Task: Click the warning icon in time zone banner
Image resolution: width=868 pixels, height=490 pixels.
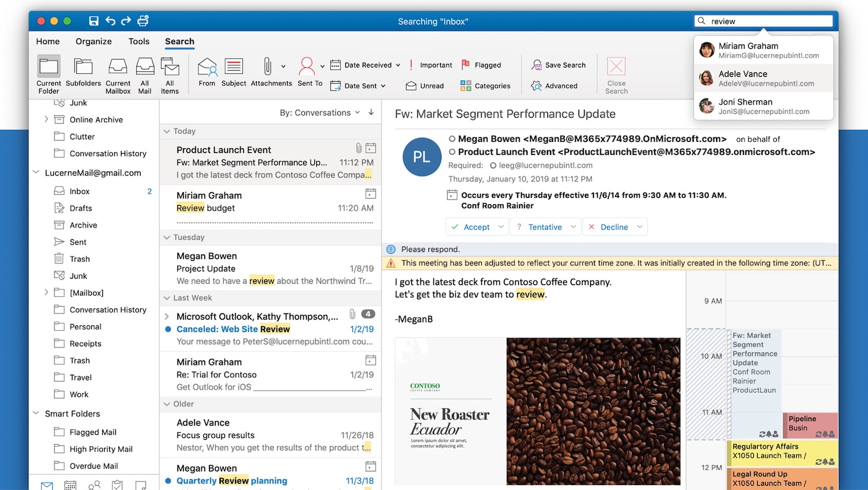Action: [391, 263]
